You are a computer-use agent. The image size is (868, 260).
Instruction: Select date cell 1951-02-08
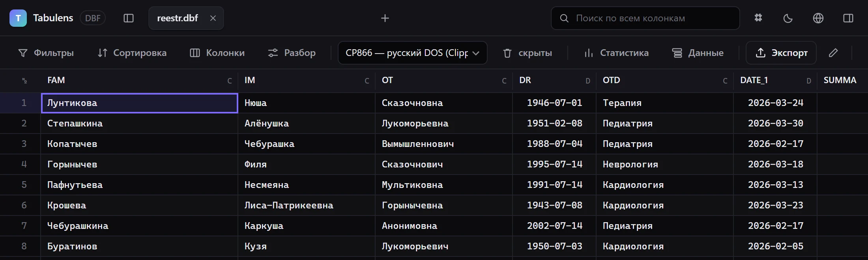pos(554,123)
